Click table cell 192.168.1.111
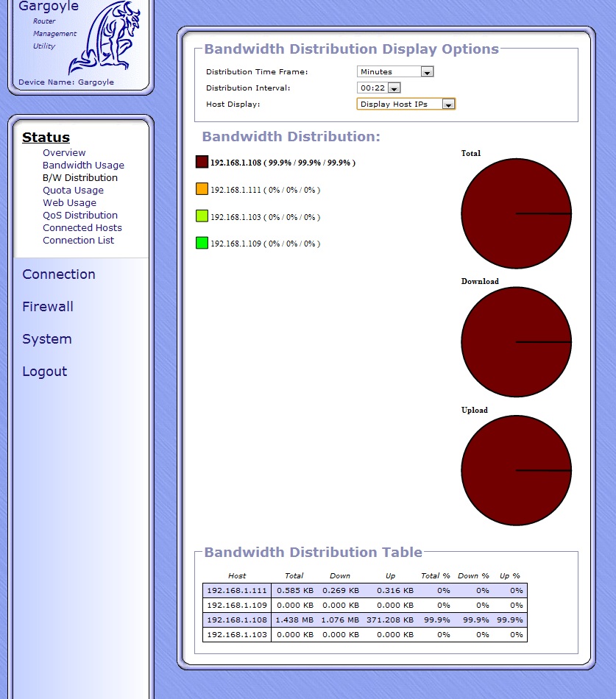The width and height of the screenshot is (616, 699). (237, 591)
